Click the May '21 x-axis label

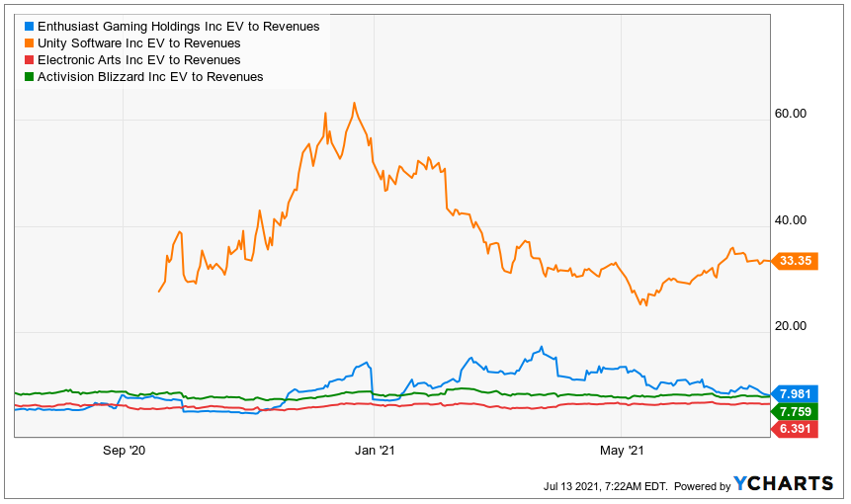pyautogui.click(x=622, y=451)
